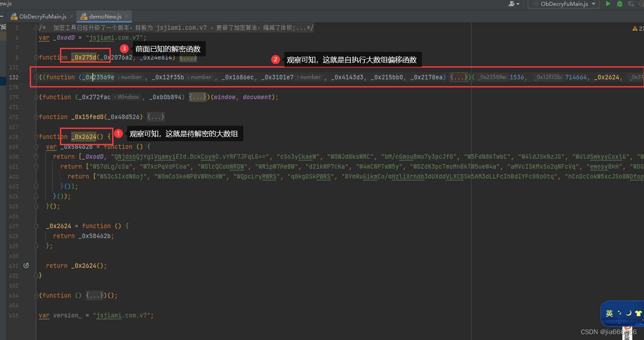Expand the {...} placeholder of function _0x275d
Image resolution: width=644 pixels, height=340 pixels.
[188, 58]
